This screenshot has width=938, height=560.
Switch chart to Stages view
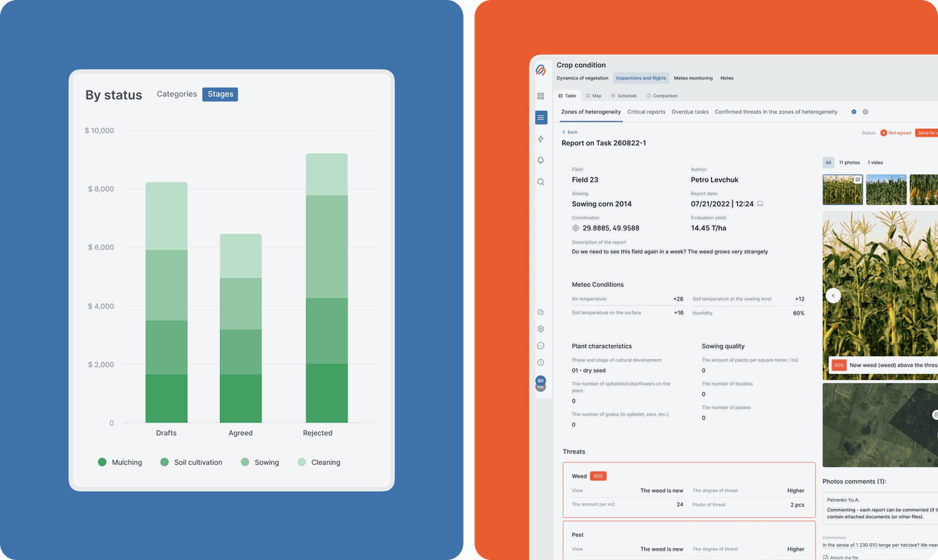[x=220, y=94]
